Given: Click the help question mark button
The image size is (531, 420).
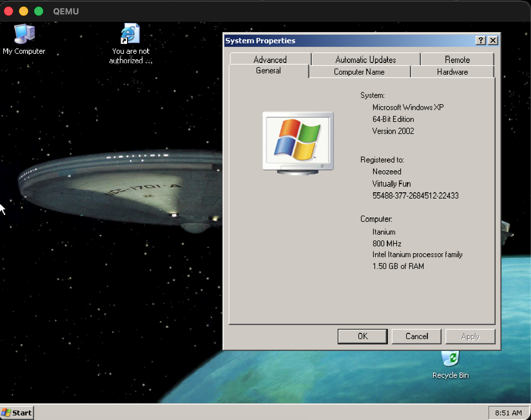Looking at the screenshot, I should (481, 40).
